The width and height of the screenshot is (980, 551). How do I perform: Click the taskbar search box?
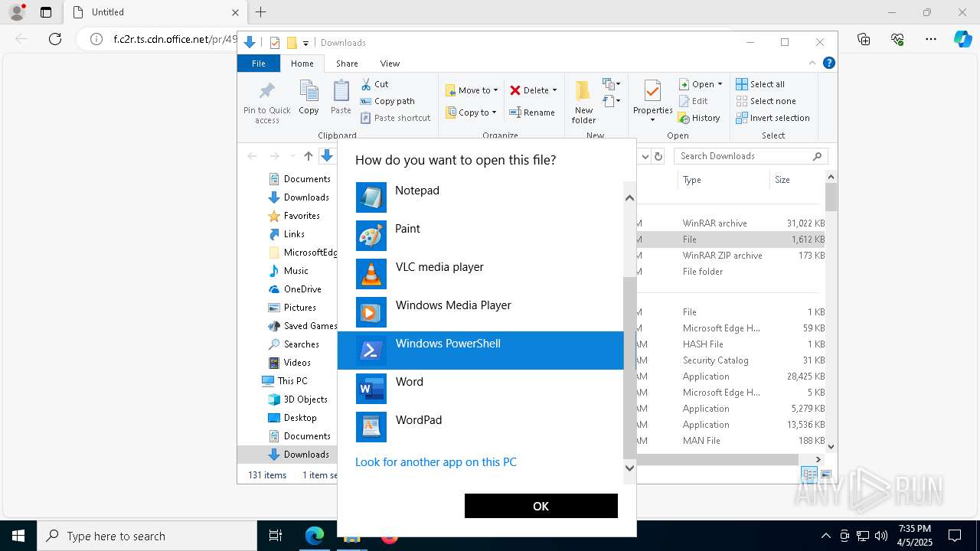point(147,536)
